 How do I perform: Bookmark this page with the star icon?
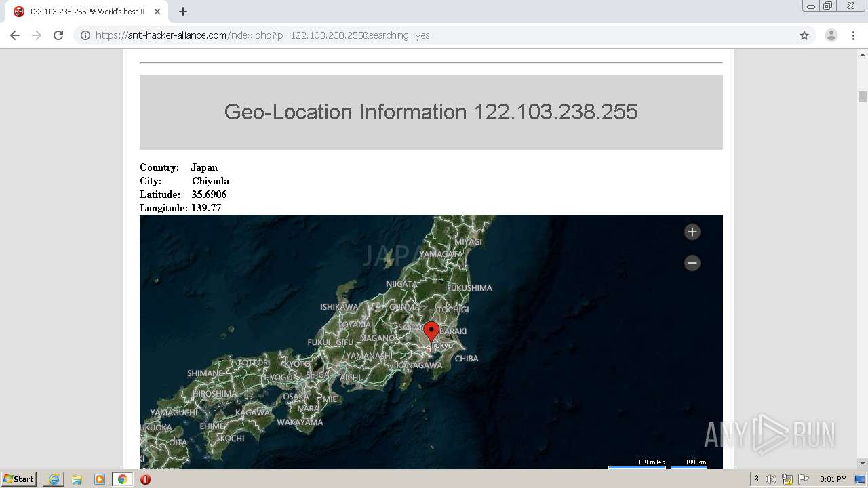(x=804, y=35)
